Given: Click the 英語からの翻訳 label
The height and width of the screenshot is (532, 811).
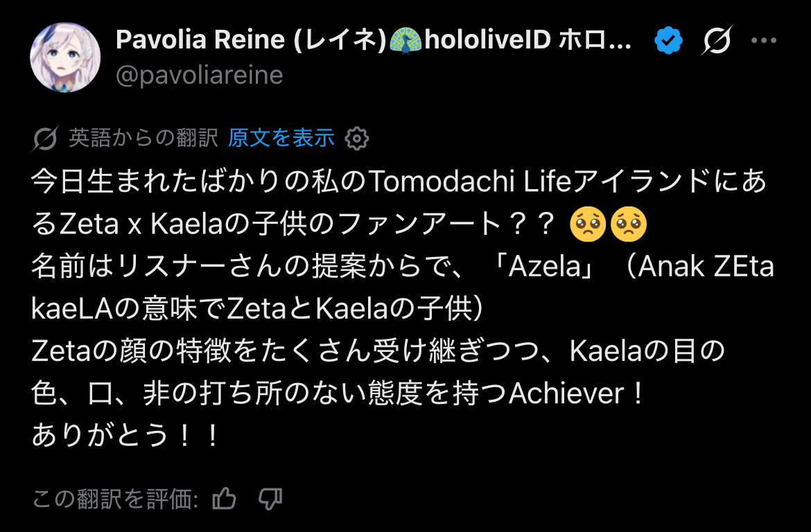Looking at the screenshot, I should point(143,138).
